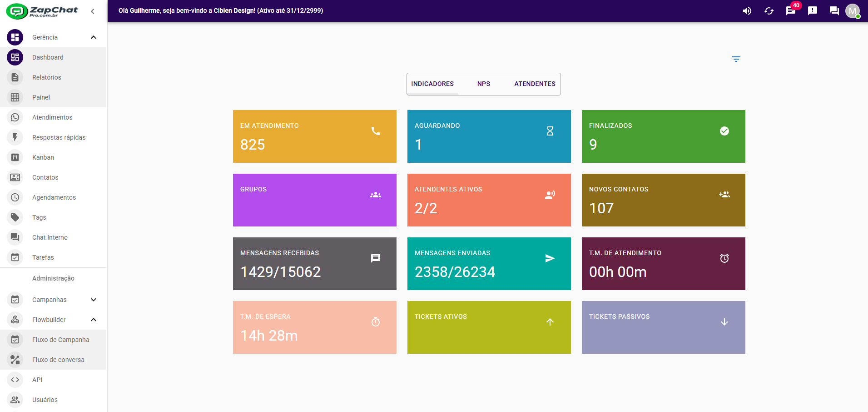The height and width of the screenshot is (412, 868).
Task: Click the Em Atendimento orange card
Action: coord(314,136)
